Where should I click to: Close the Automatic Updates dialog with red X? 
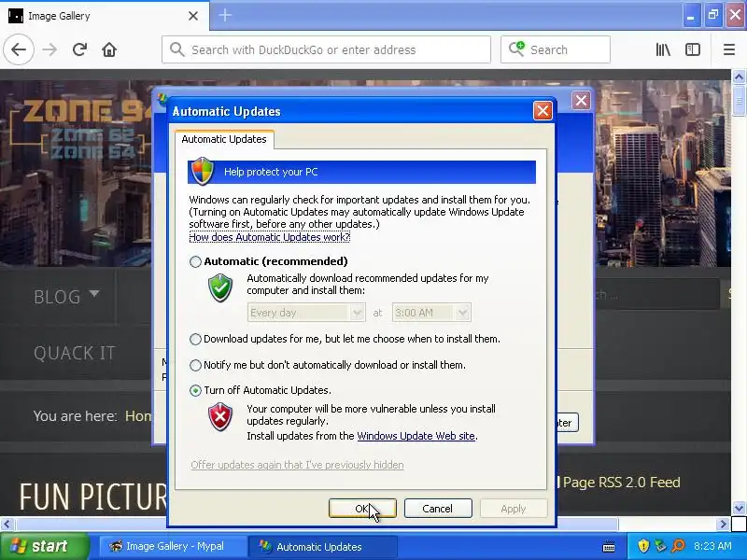pos(543,111)
